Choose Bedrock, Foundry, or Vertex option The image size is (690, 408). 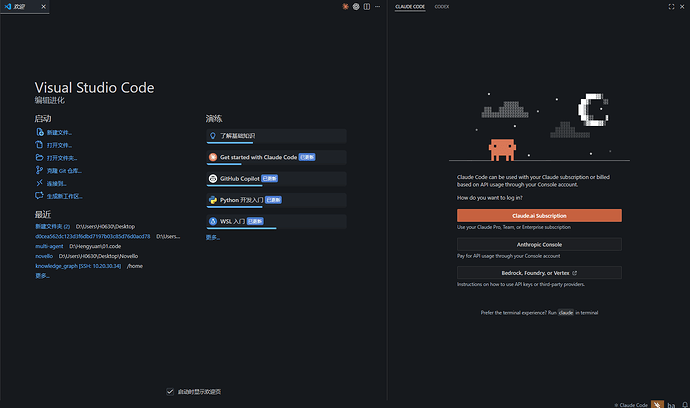(x=539, y=273)
